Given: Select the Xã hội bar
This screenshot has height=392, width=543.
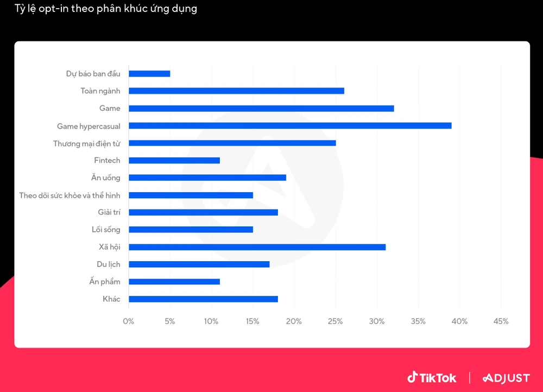Looking at the screenshot, I should 257,247.
